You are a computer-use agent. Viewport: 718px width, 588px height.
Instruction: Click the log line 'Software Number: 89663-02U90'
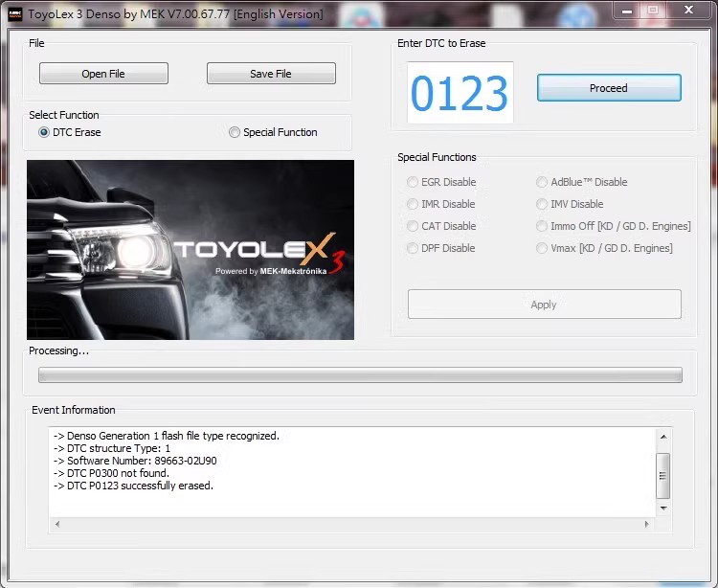tap(135, 461)
